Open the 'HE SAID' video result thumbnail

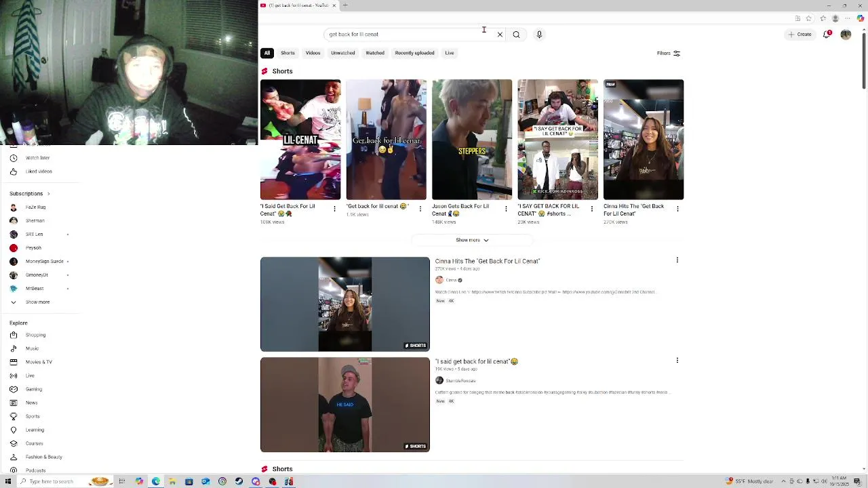(x=345, y=405)
